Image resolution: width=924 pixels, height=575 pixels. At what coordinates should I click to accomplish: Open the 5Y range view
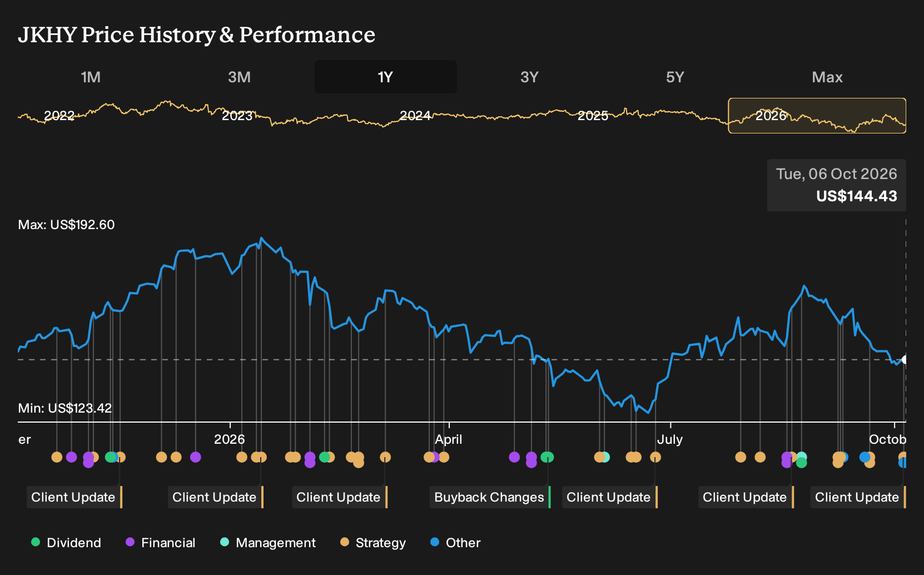(x=675, y=77)
